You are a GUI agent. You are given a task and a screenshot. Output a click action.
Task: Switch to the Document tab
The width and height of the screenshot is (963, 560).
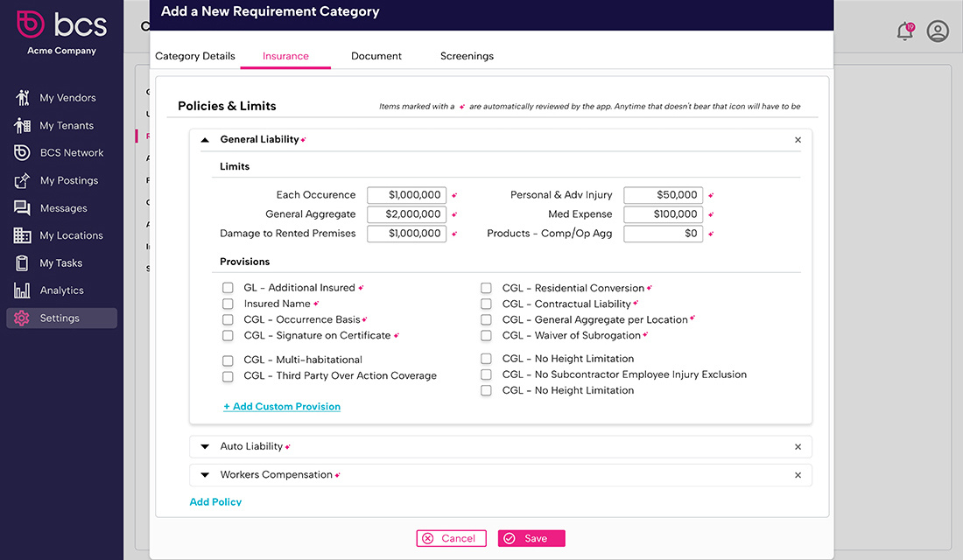click(x=376, y=55)
